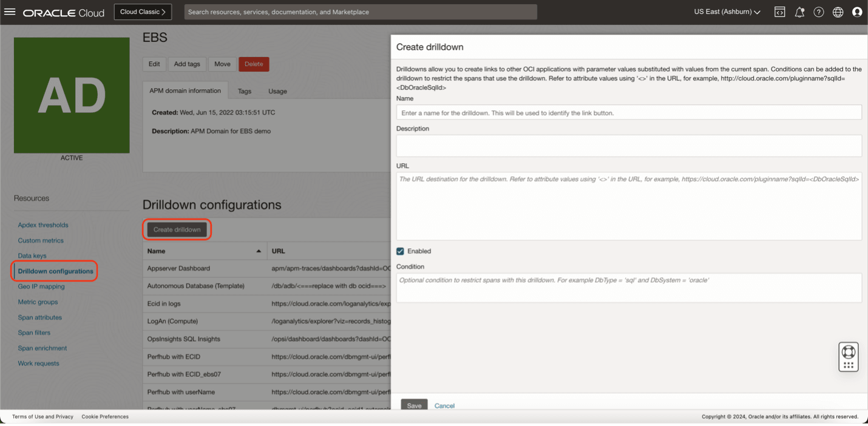Switch to the Usage tab

pos(277,91)
